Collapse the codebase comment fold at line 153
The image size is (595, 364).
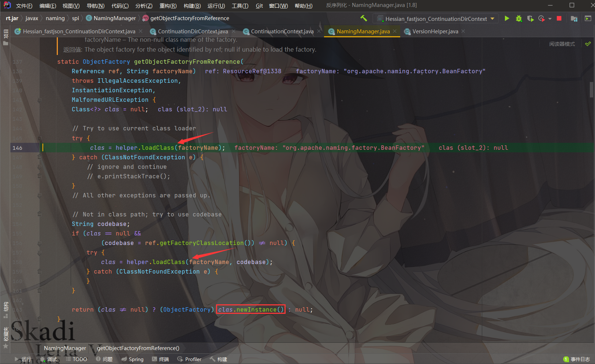tap(39, 214)
